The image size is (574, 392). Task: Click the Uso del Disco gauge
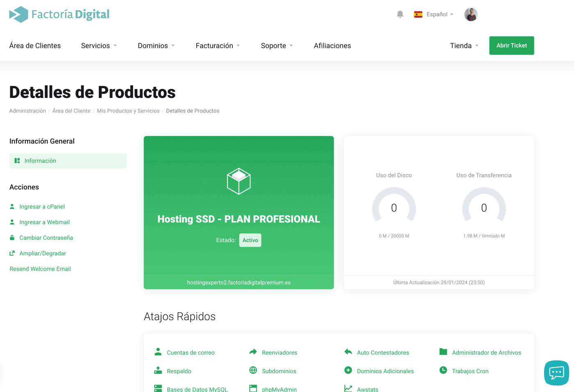point(394,205)
